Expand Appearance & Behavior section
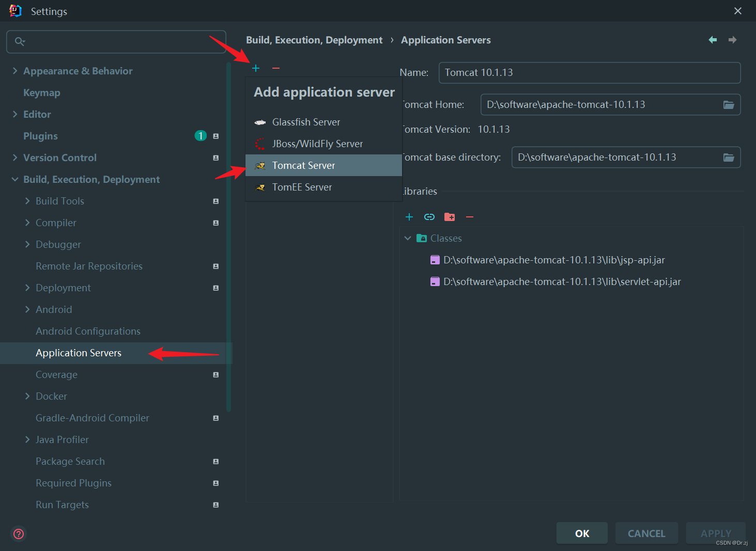Image resolution: width=756 pixels, height=551 pixels. [15, 71]
